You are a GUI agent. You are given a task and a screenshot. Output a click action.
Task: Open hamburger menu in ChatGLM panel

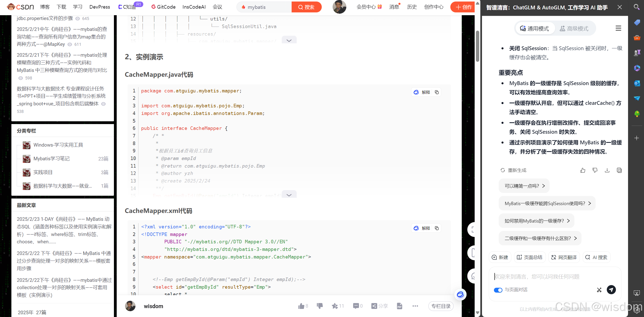point(618,28)
